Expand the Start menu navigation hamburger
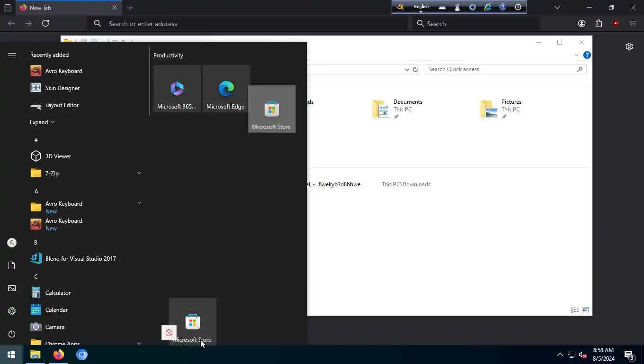The image size is (644, 364). pyautogui.click(x=12, y=55)
